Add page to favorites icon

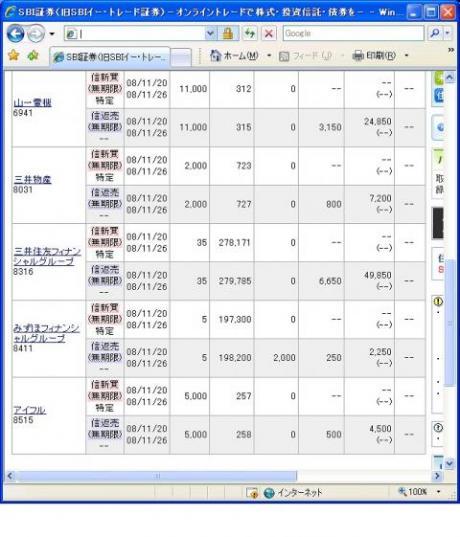33,55
